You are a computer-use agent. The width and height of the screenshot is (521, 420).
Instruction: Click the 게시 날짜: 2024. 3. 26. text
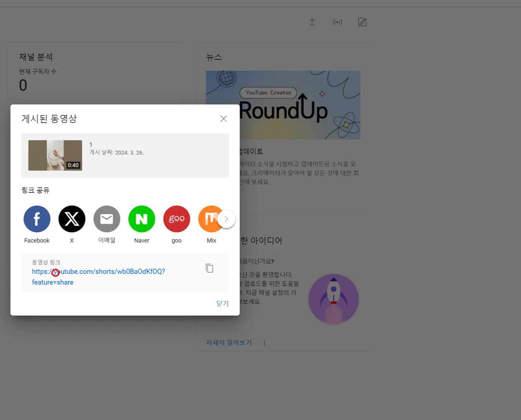point(117,152)
